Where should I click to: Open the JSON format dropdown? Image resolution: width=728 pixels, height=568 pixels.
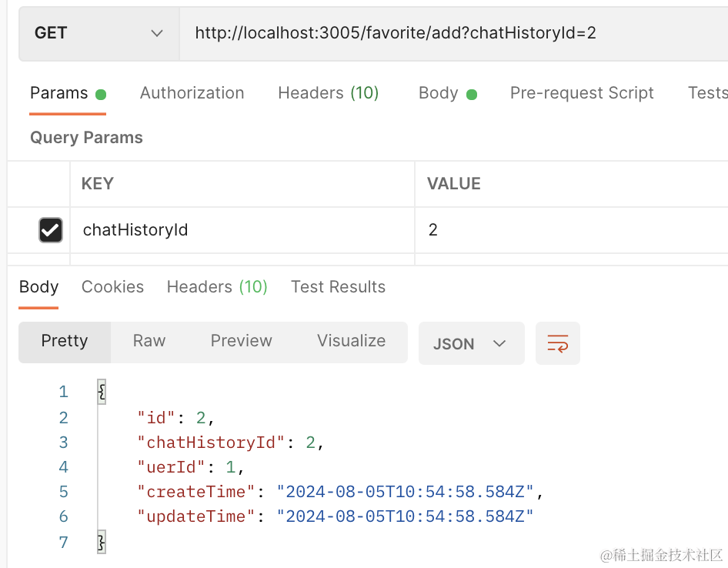tap(471, 343)
